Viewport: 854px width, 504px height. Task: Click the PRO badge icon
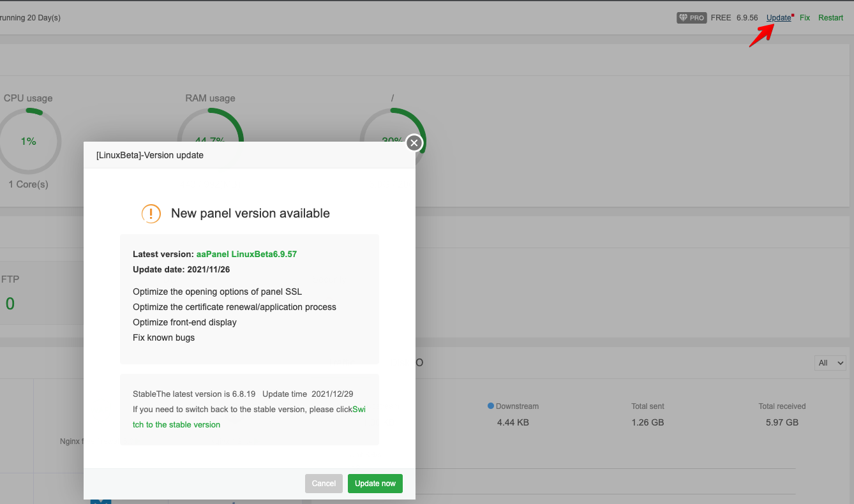tap(691, 18)
